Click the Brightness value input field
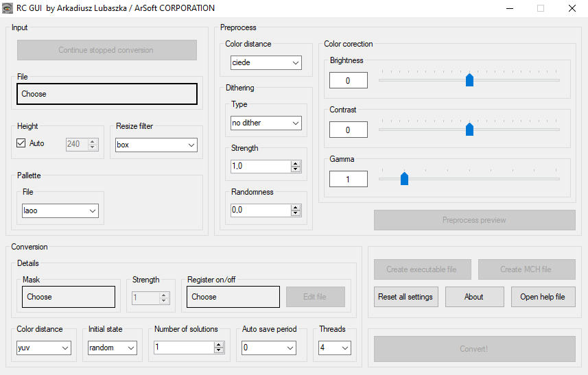Screen dimensions: 588x375 coord(348,80)
